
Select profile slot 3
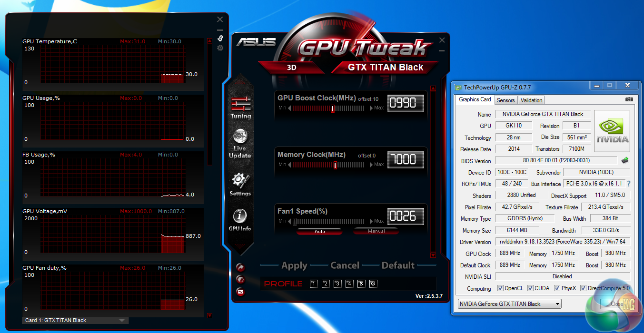coord(337,284)
